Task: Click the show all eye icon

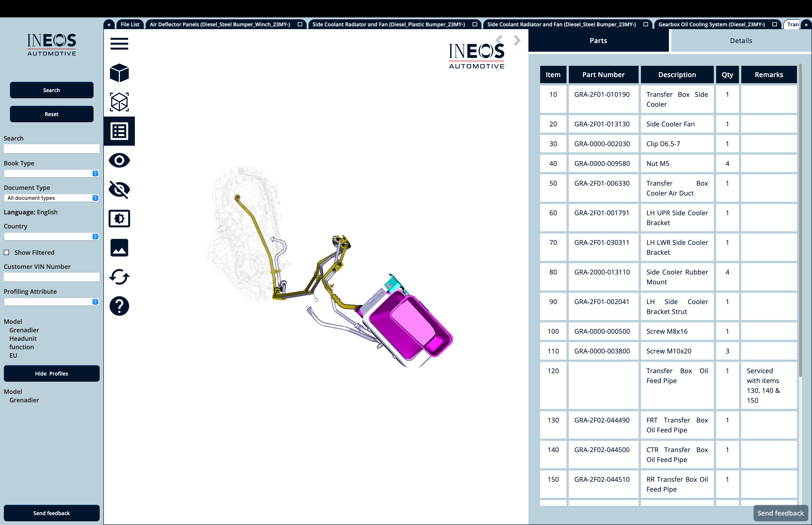Action: point(119,160)
